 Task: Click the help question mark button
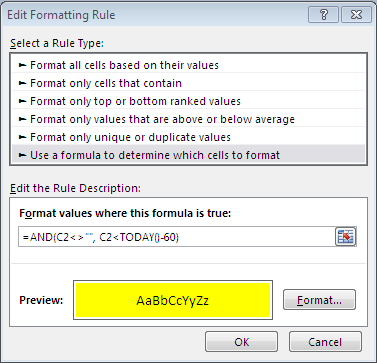pos(323,15)
